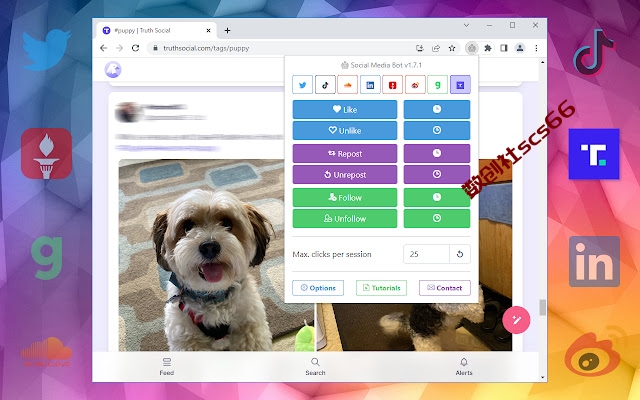The height and width of the screenshot is (400, 640).
Task: Open the Alerts tab in bottom navigation
Action: [x=464, y=367]
